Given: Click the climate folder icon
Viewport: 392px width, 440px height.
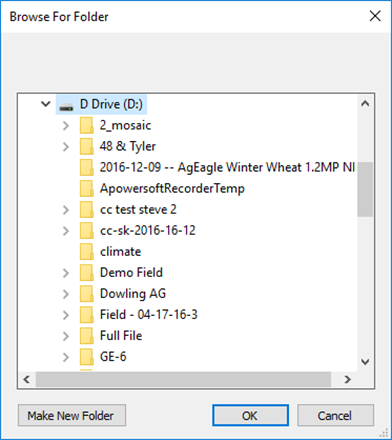Looking at the screenshot, I should 87,252.
